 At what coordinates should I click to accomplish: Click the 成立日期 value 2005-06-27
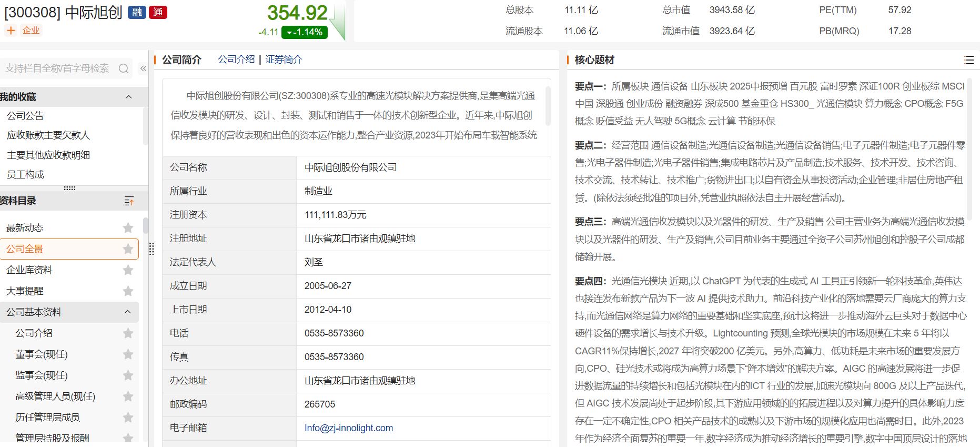point(328,286)
